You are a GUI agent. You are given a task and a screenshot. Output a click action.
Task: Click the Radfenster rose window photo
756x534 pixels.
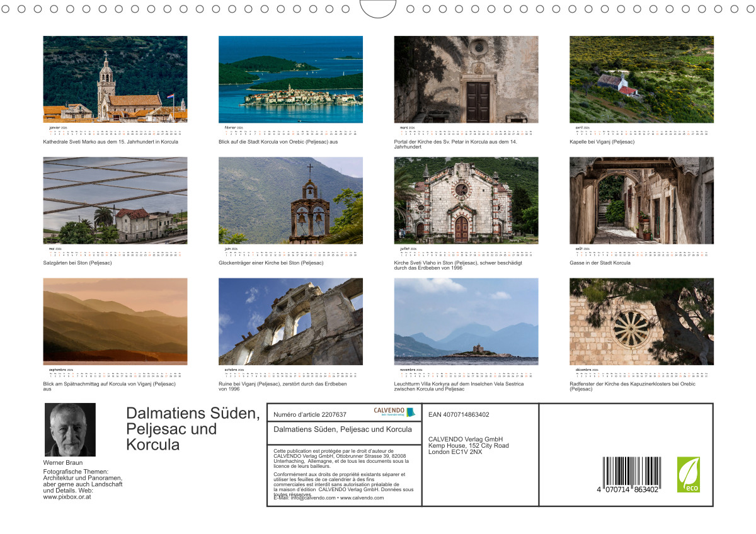641,321
